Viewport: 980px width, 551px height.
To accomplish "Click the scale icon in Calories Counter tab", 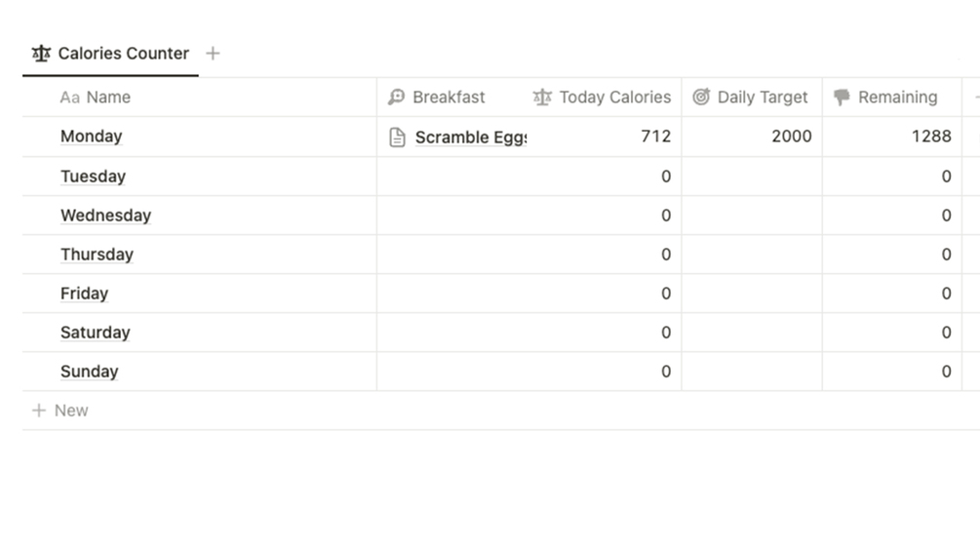I will (41, 54).
